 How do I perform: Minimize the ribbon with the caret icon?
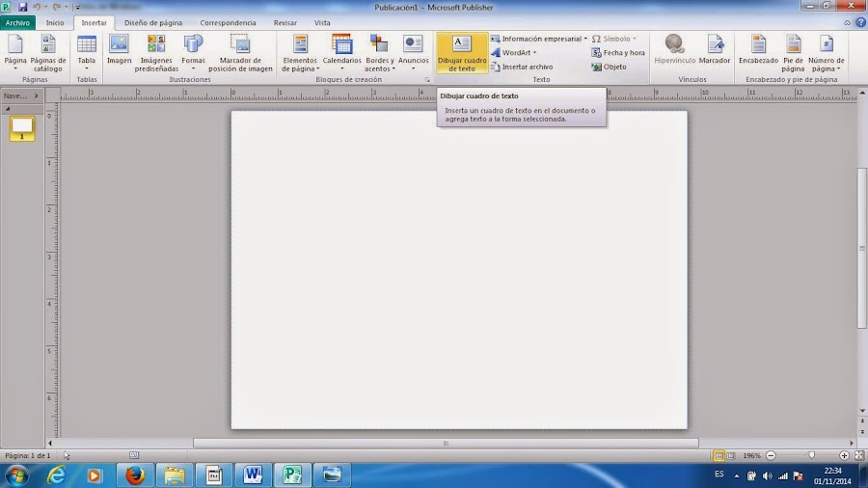click(x=847, y=23)
